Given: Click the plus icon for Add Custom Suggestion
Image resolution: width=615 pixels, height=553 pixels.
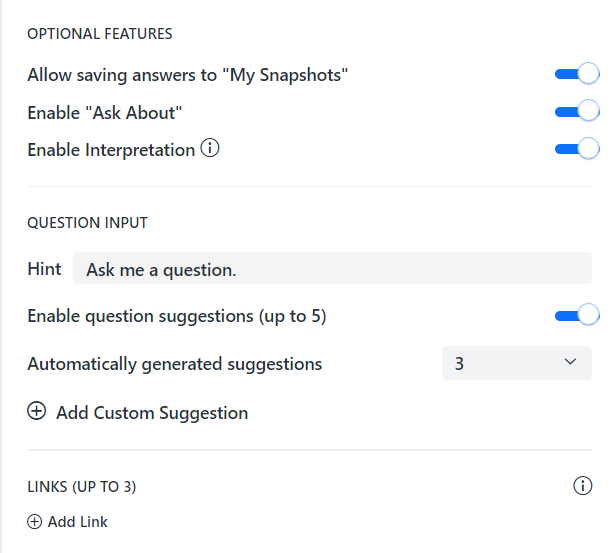Looking at the screenshot, I should coord(37,412).
